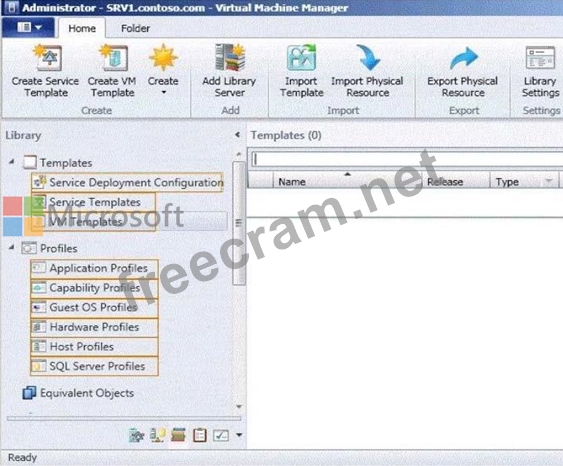
Task: Collapse the Library navigation pane arrow
Action: point(237,135)
